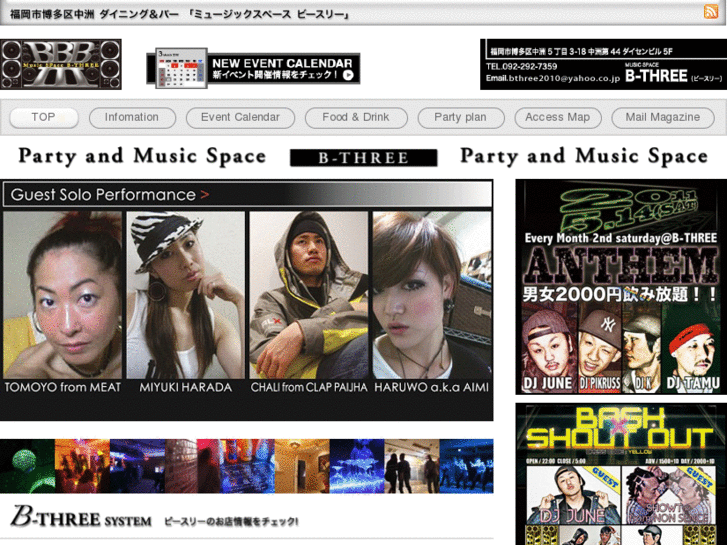Click the play arrow on the calendar banner
The height and width of the screenshot is (545, 727).
348,75
